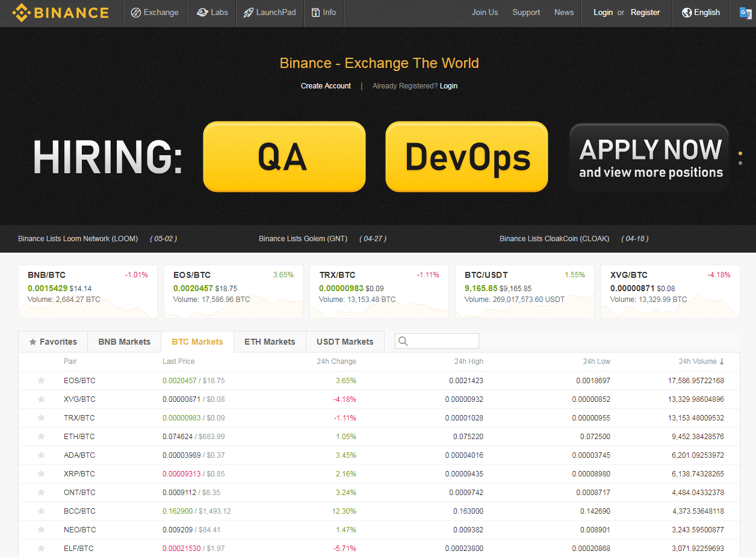This screenshot has width=756, height=557.
Task: Click the QA hiring button
Action: point(284,157)
